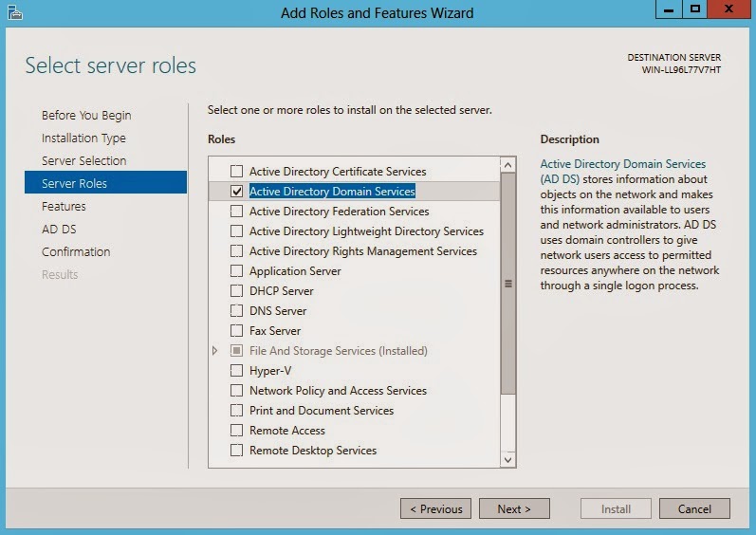Go to the Before You Begin step
This screenshot has height=535, width=756.
(86, 115)
